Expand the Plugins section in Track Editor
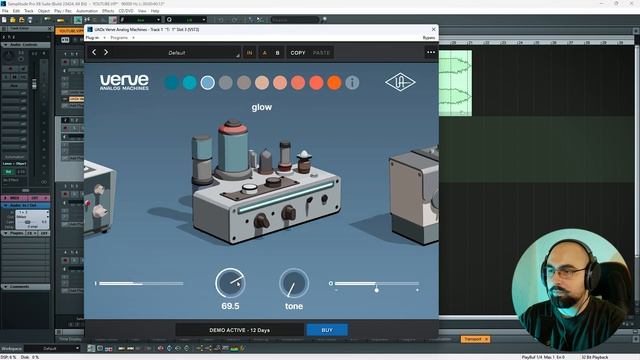The image size is (640, 360). coord(6,233)
